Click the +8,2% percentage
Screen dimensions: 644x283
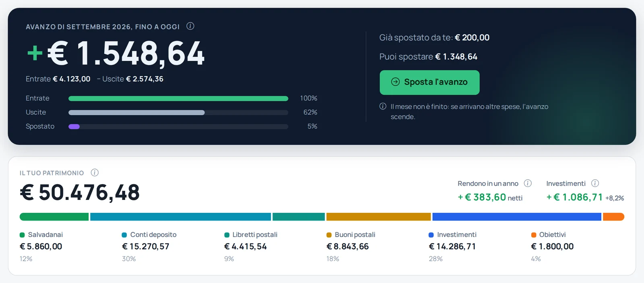tap(615, 198)
